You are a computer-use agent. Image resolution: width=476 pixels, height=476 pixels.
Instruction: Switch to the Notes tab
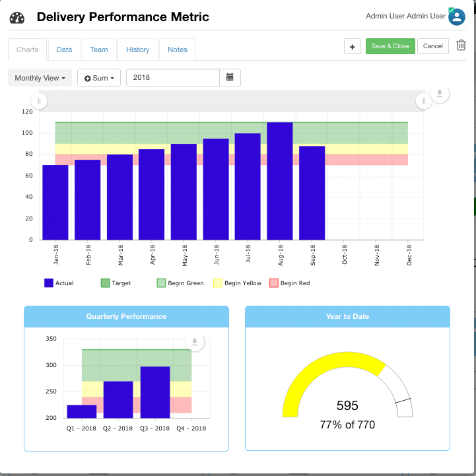click(x=178, y=50)
